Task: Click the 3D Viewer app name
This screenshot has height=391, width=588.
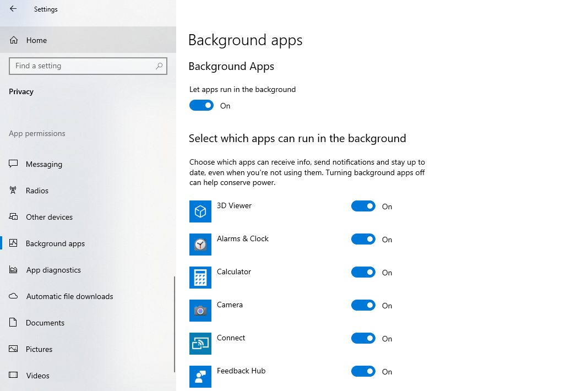Action: 234,205
